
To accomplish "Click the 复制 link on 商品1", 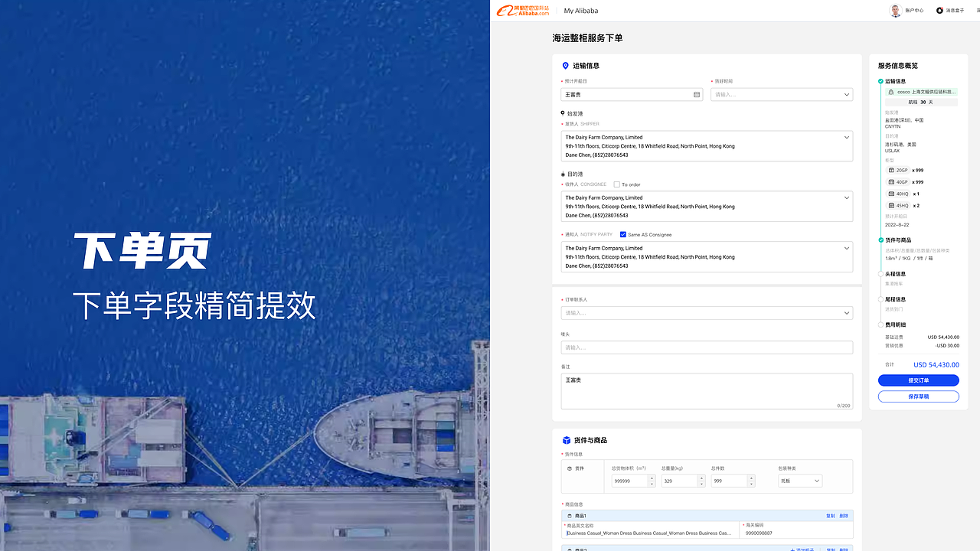I will pyautogui.click(x=830, y=516).
